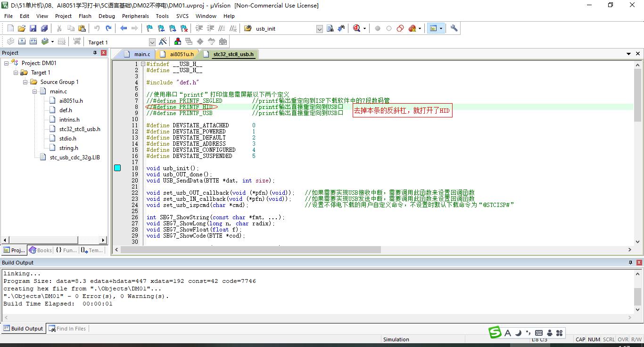Open the Flash menu
Screen dimensions: 644x347
pos(85,16)
